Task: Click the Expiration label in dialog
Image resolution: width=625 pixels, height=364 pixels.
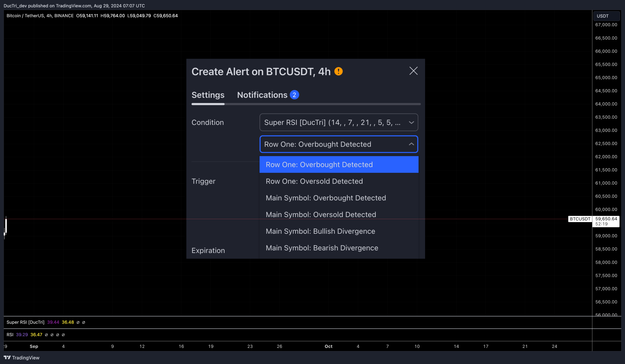Action: click(x=208, y=250)
